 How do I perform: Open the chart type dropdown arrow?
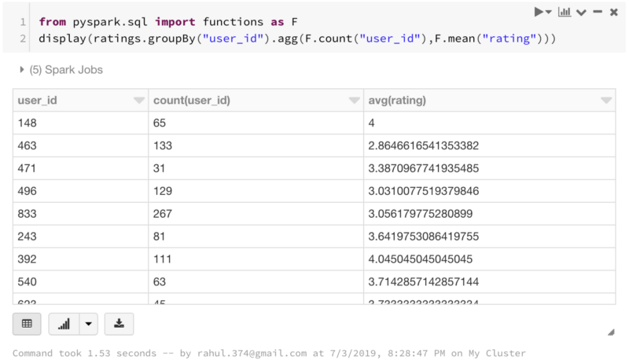coord(88,323)
